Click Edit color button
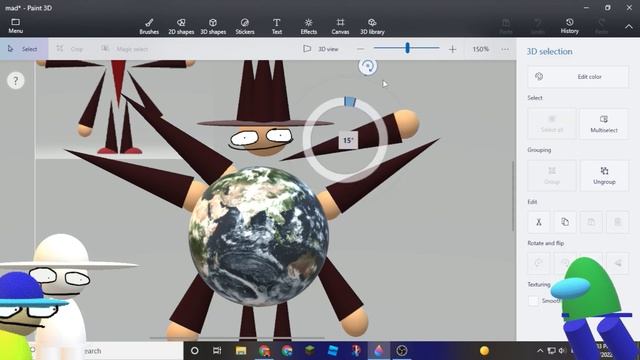The height and width of the screenshot is (360, 640). click(578, 76)
